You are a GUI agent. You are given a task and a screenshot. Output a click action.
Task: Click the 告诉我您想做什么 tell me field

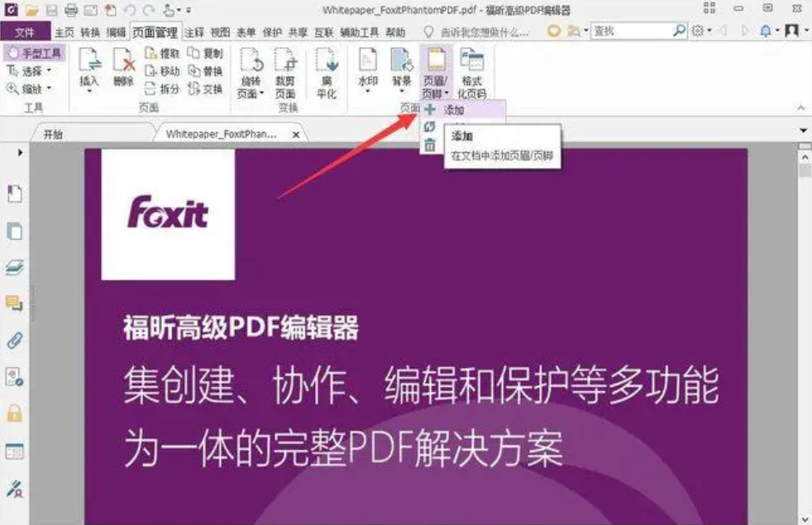[x=477, y=32]
